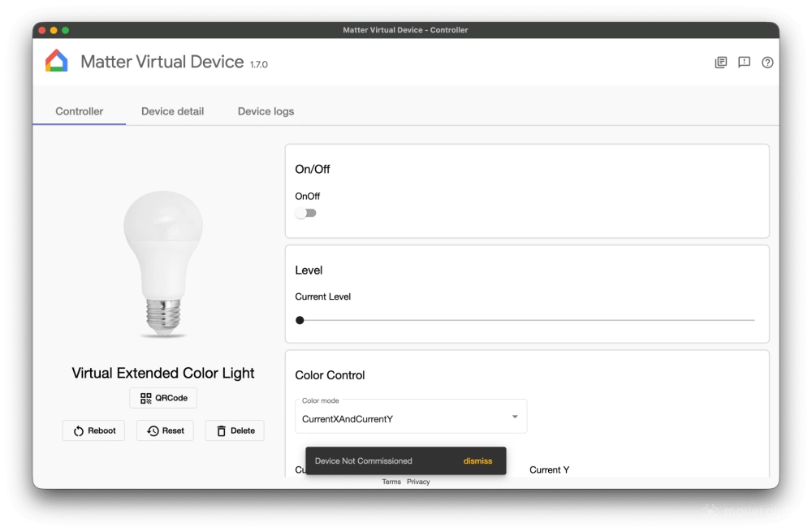Close the window with red button
Screen dimensions: 812x532
pos(42,30)
